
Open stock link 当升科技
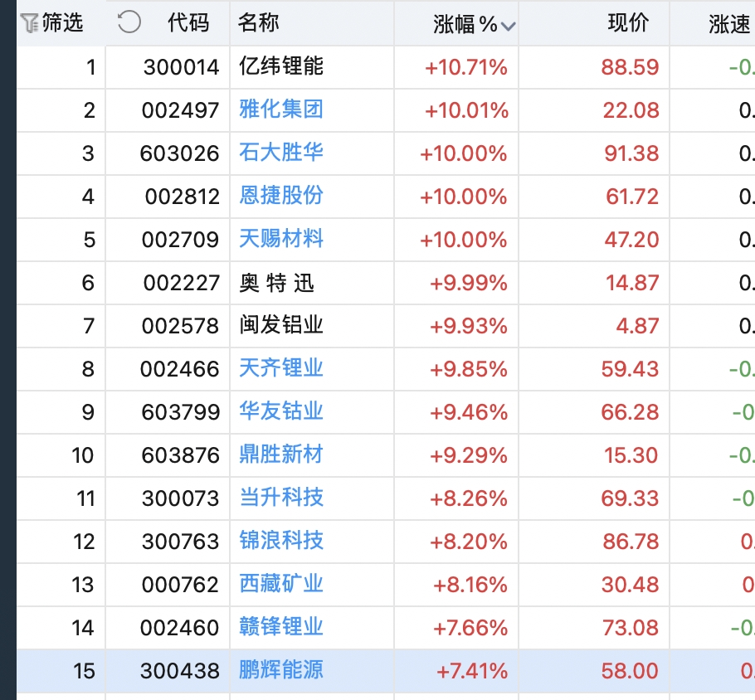coord(281,498)
